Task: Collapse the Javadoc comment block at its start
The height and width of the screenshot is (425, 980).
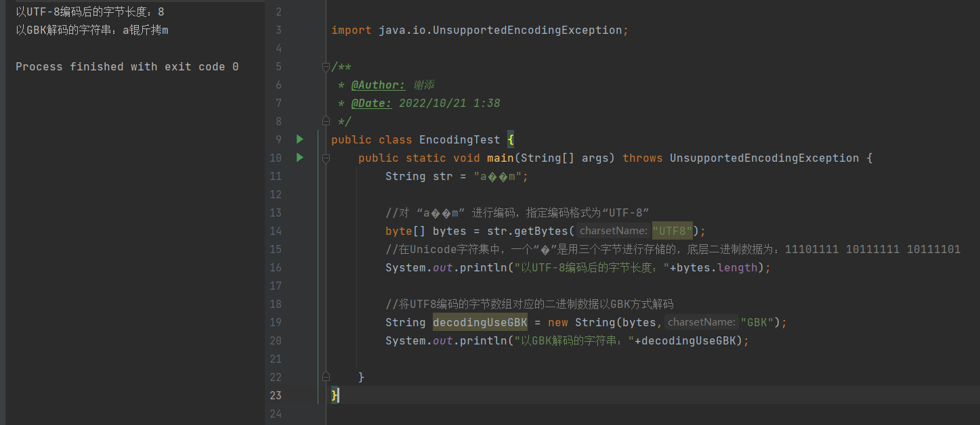Action: pos(326,66)
